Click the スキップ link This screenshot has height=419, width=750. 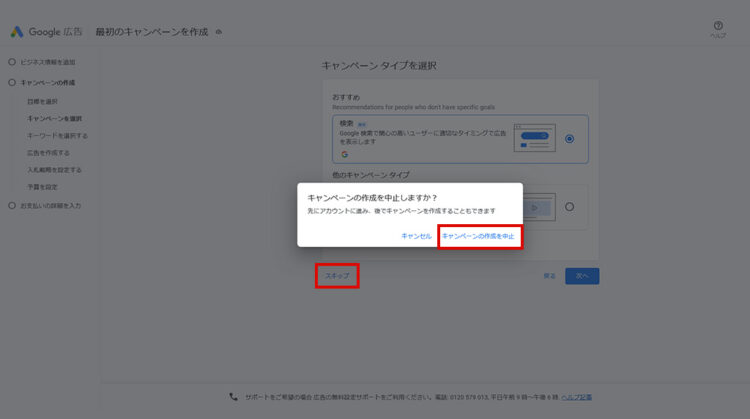[337, 275]
